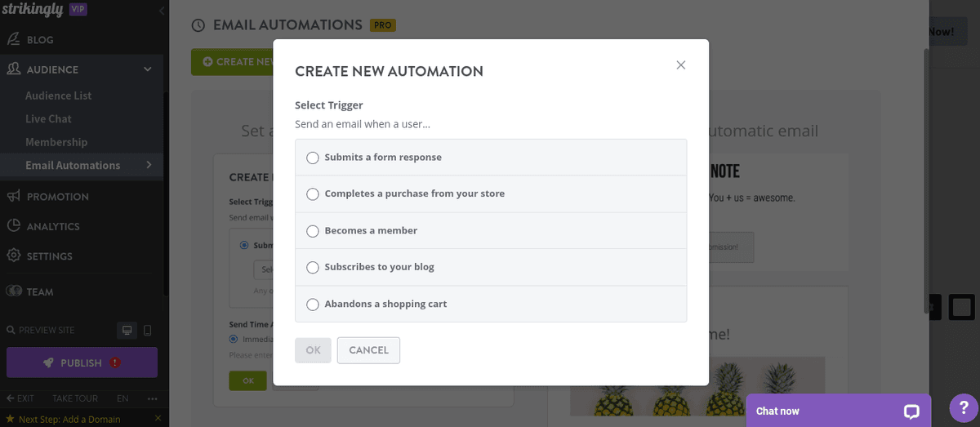The height and width of the screenshot is (427, 980).
Task: Close the Create New Automation dialog
Action: 681,65
